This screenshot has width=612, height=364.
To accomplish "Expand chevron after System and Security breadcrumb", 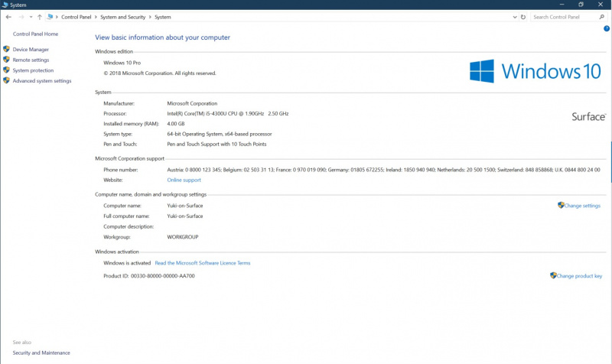I will 150,17.
